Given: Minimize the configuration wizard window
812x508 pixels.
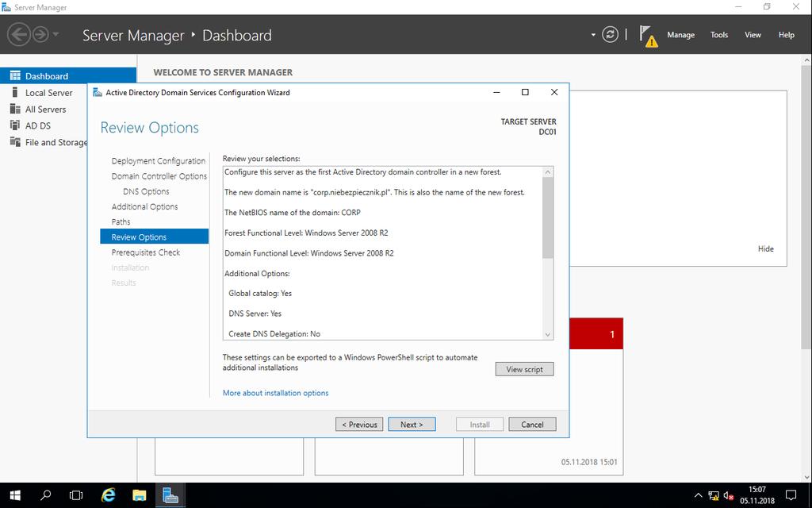Looking at the screenshot, I should (x=496, y=92).
